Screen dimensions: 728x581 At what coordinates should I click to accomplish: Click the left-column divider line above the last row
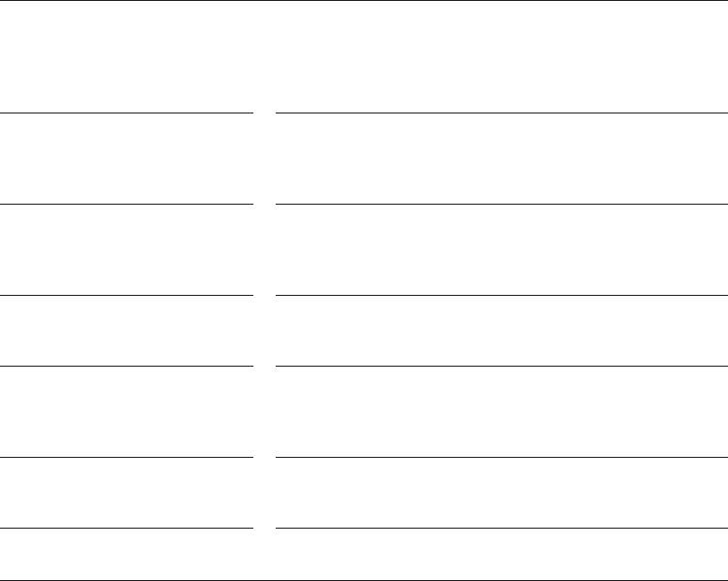click(x=126, y=528)
